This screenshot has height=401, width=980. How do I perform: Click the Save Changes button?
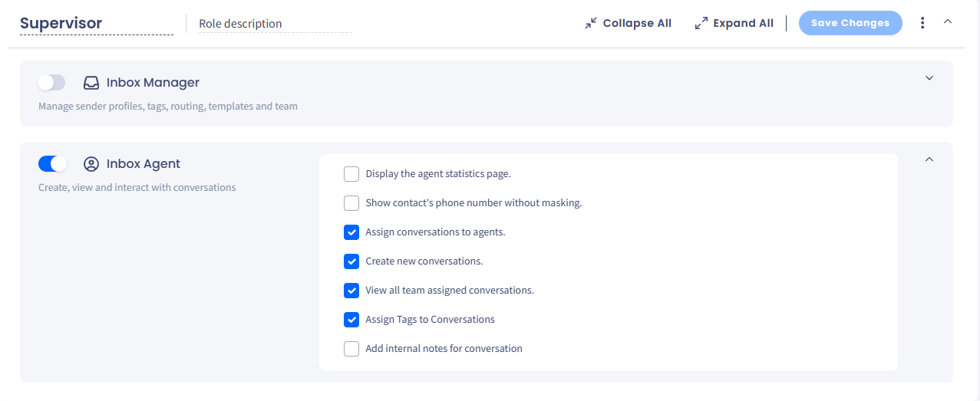[x=850, y=23]
